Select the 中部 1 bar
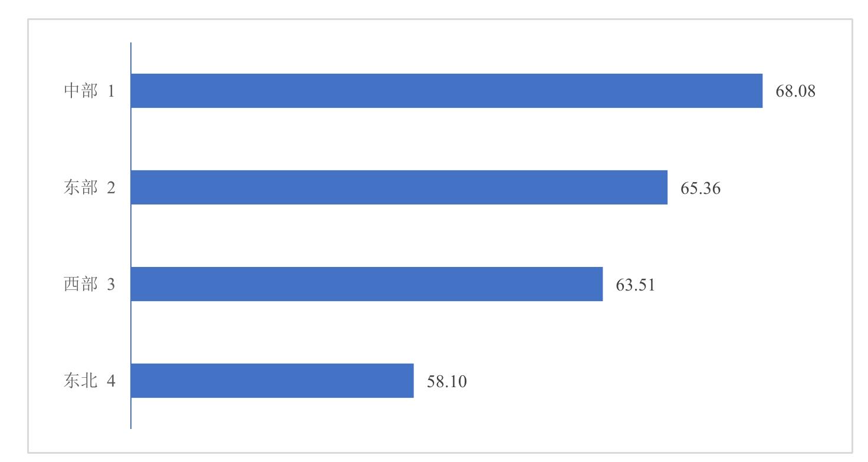Screen dimensions: 868x462 tap(446, 91)
